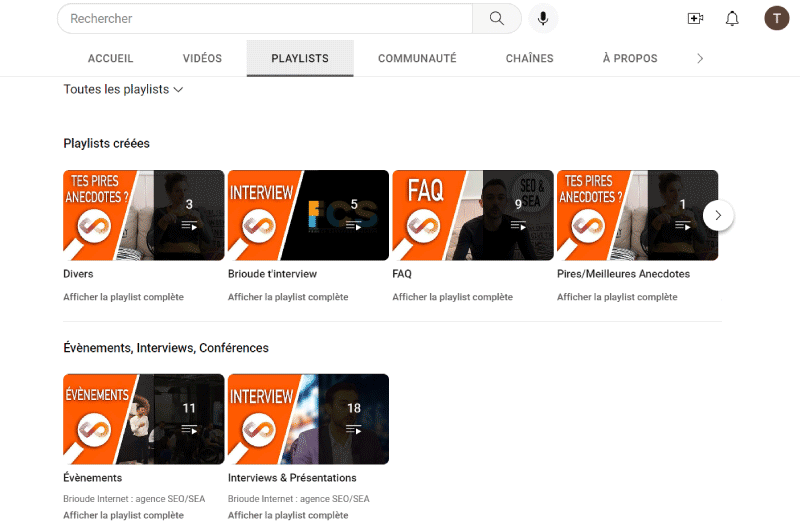
Task: Click the Interviews & Présentations title
Action: (292, 478)
